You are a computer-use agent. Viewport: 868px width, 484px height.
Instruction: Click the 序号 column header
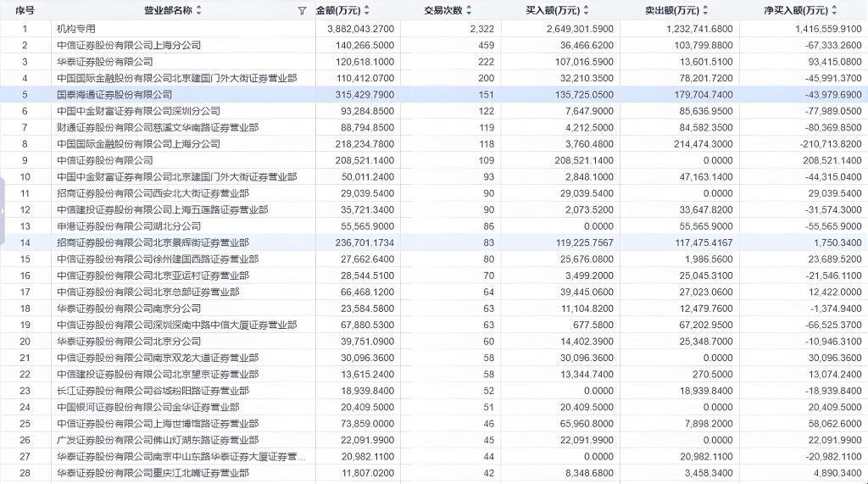pyautogui.click(x=25, y=11)
